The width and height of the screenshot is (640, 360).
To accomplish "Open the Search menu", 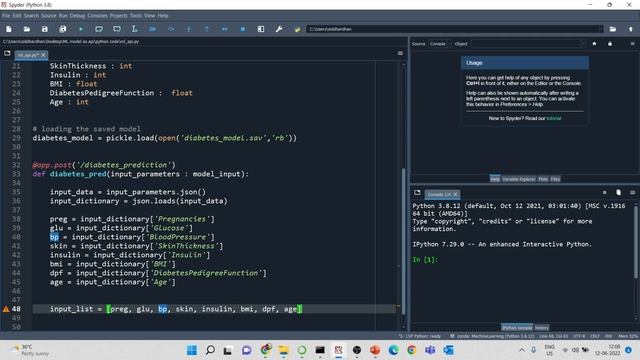I will (x=31, y=16).
